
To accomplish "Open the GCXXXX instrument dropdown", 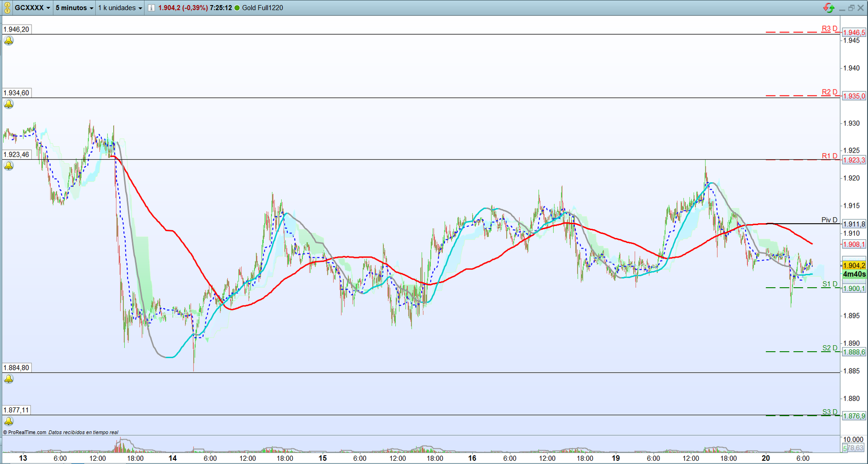I will pyautogui.click(x=32, y=8).
